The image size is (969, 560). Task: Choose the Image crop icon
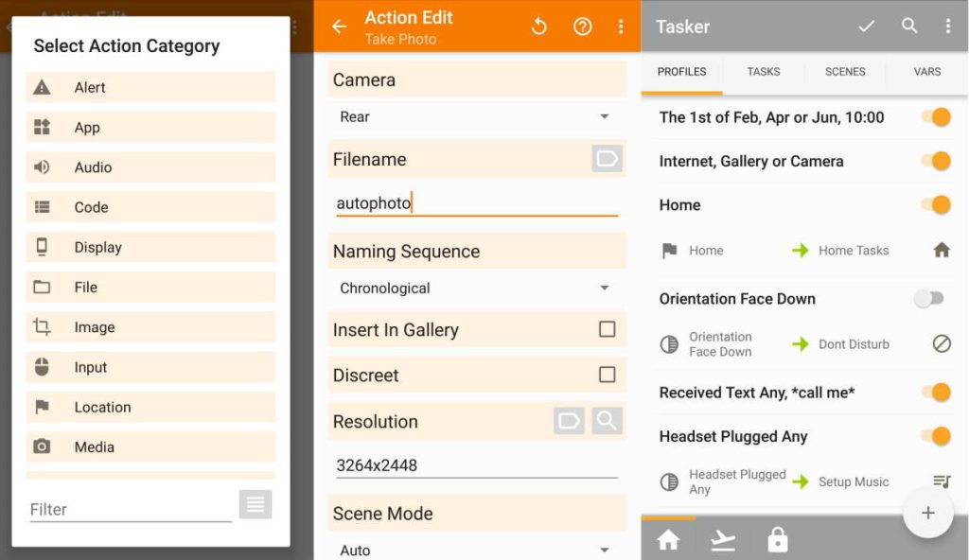pos(42,326)
